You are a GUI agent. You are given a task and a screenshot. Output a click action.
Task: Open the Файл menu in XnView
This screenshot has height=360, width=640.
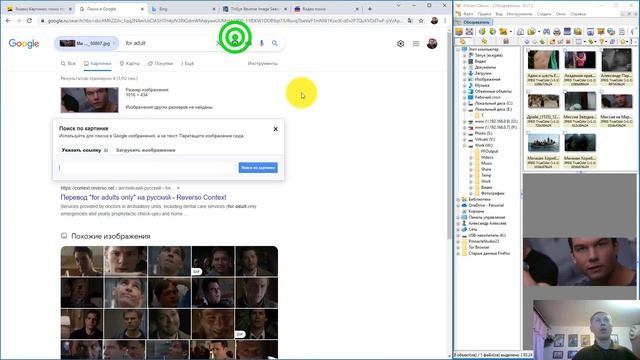point(468,14)
